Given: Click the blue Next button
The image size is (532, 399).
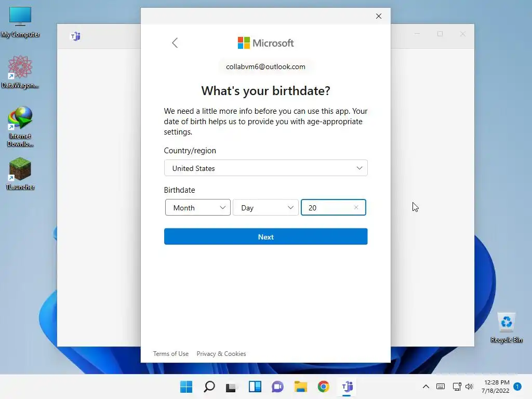Looking at the screenshot, I should click(265, 236).
